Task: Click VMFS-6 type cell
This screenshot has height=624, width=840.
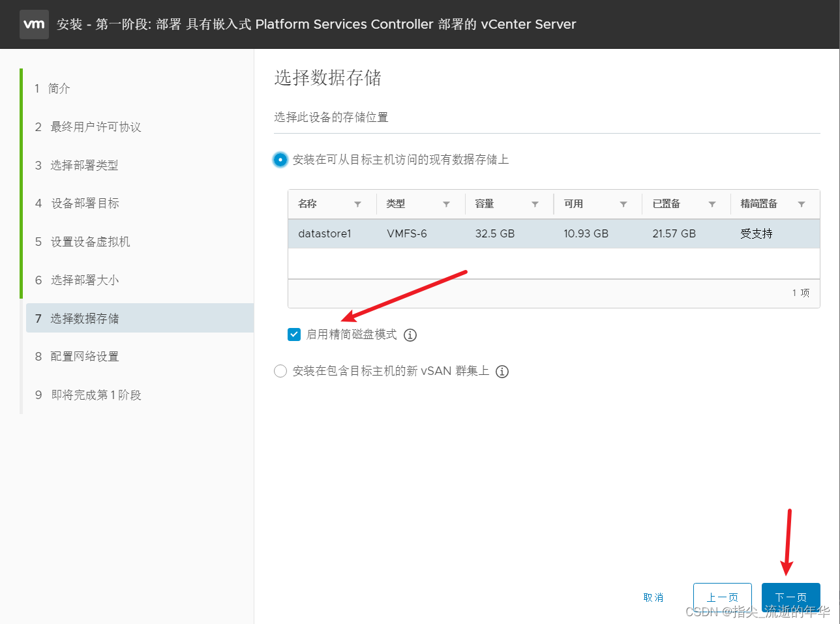Action: [x=407, y=233]
